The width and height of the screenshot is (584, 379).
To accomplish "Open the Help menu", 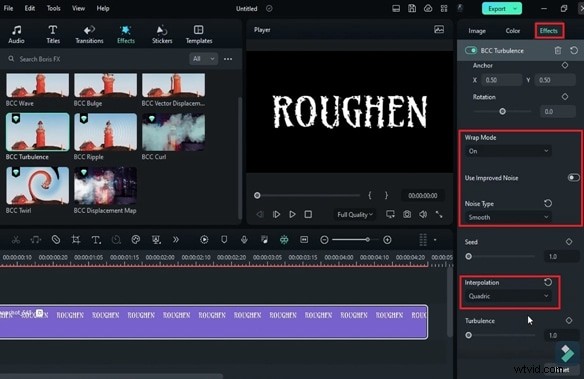I will (103, 8).
